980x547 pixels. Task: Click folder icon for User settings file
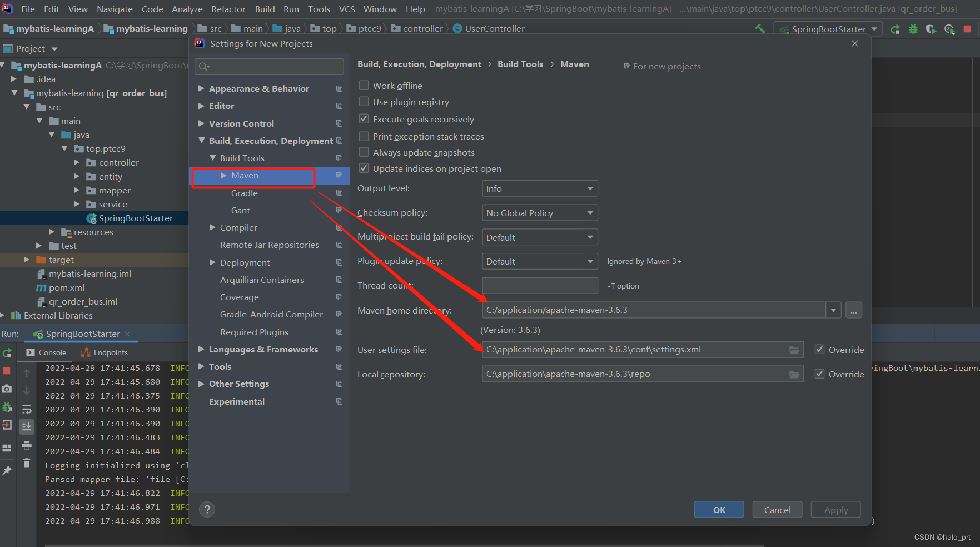click(794, 350)
